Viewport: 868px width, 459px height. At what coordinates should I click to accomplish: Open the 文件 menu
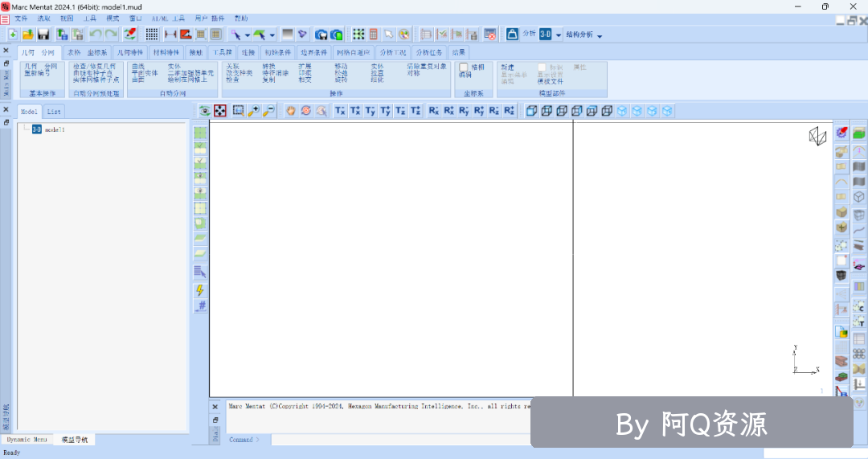21,18
